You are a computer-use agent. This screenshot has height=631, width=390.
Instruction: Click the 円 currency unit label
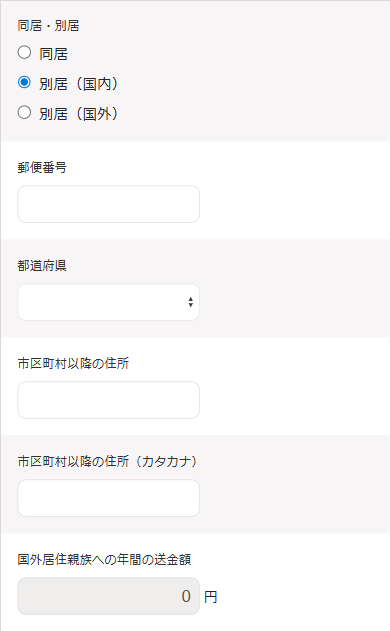[x=210, y=597]
